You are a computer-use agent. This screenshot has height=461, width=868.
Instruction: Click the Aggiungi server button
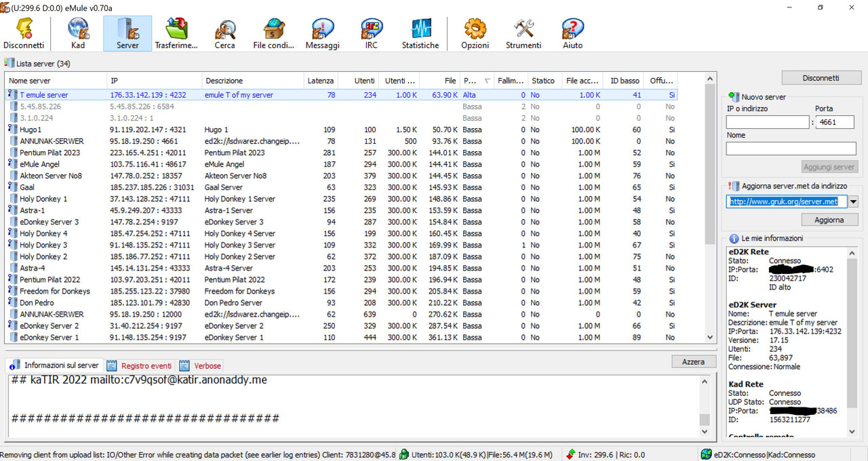[x=830, y=167]
